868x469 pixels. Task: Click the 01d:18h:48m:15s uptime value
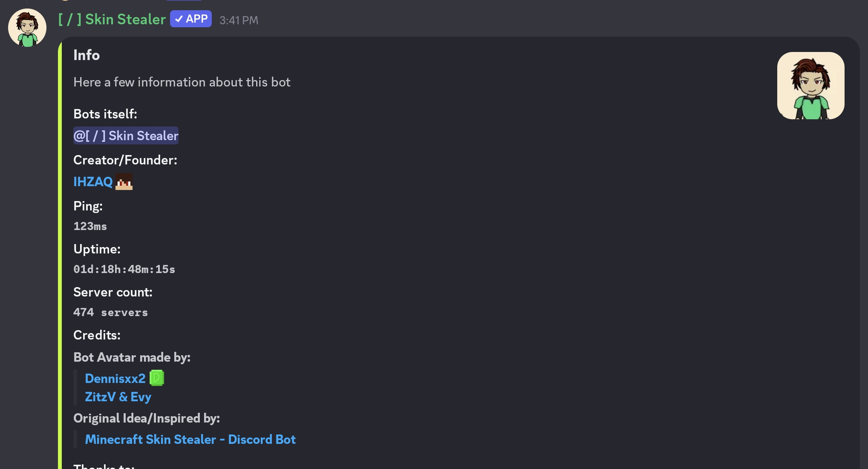pyautogui.click(x=124, y=269)
